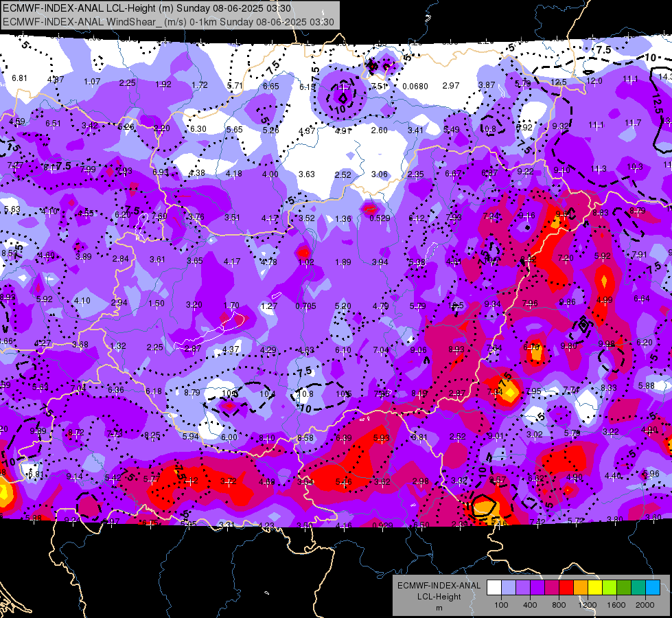672x618 pixels.
Task: Click the legend tick label 2000
Action: (645, 605)
